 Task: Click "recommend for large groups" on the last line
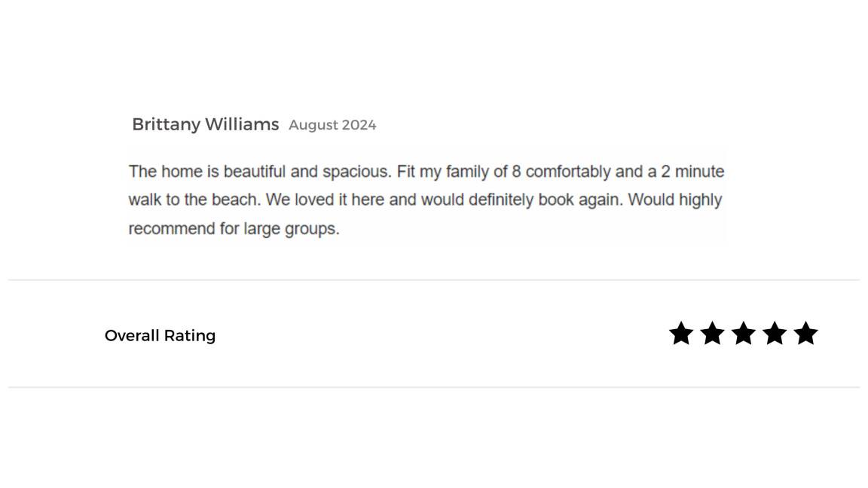point(234,229)
